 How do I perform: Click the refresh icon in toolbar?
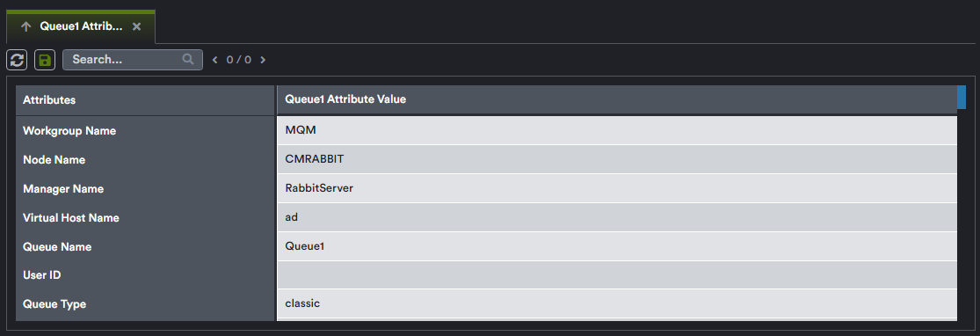pos(17,60)
